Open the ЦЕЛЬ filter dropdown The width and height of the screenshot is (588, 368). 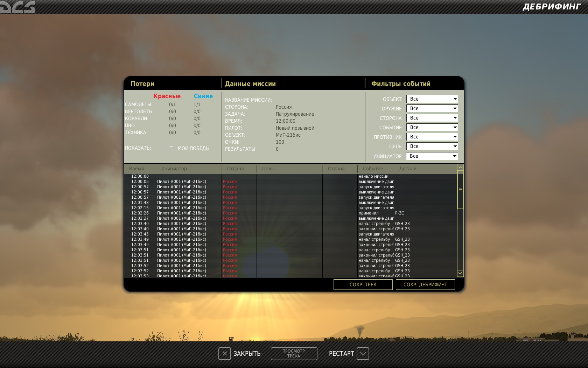click(x=432, y=146)
